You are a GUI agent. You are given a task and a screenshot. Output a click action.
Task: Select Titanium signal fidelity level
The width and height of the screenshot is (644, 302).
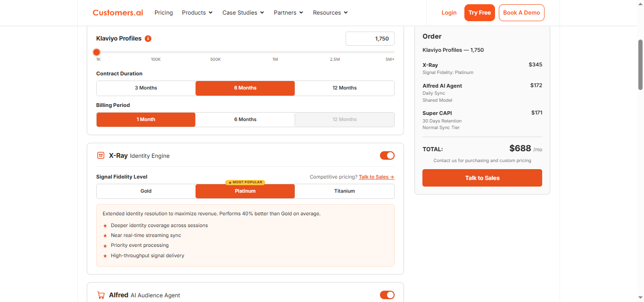coord(345,191)
